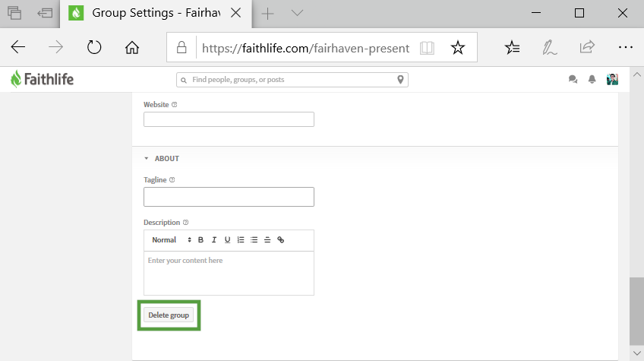Viewport: 644px width, 361px height.
Task: Click the Description content area
Action: point(229,272)
